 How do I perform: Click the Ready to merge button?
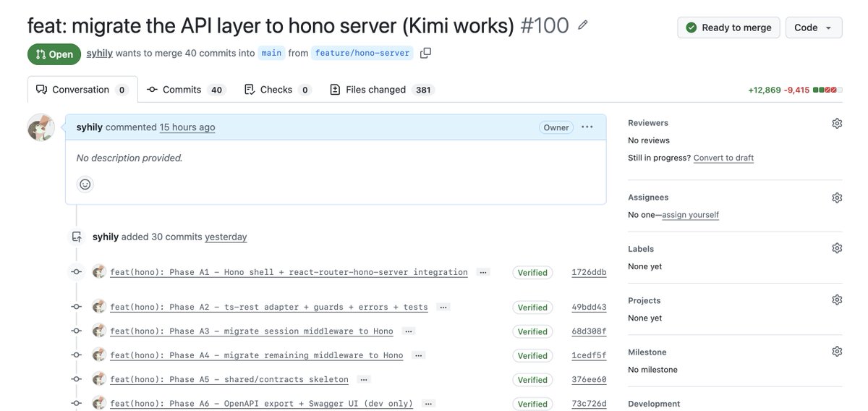click(x=728, y=27)
